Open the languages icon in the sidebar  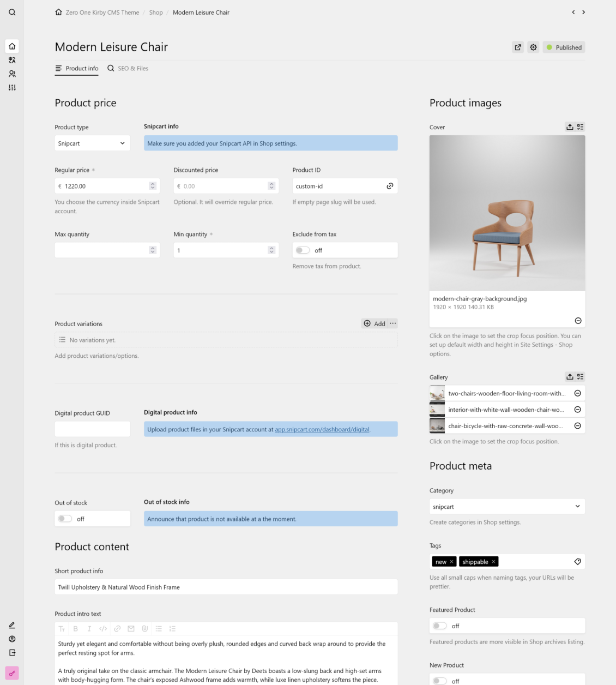(12, 60)
